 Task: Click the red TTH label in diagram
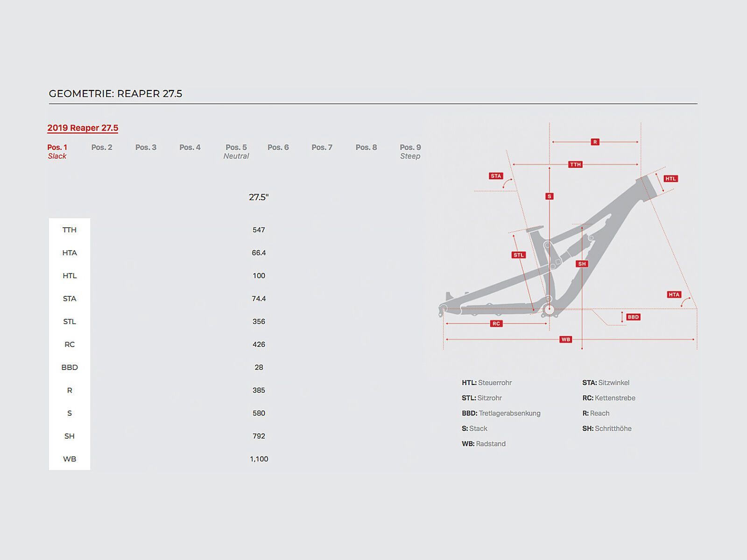coord(575,164)
